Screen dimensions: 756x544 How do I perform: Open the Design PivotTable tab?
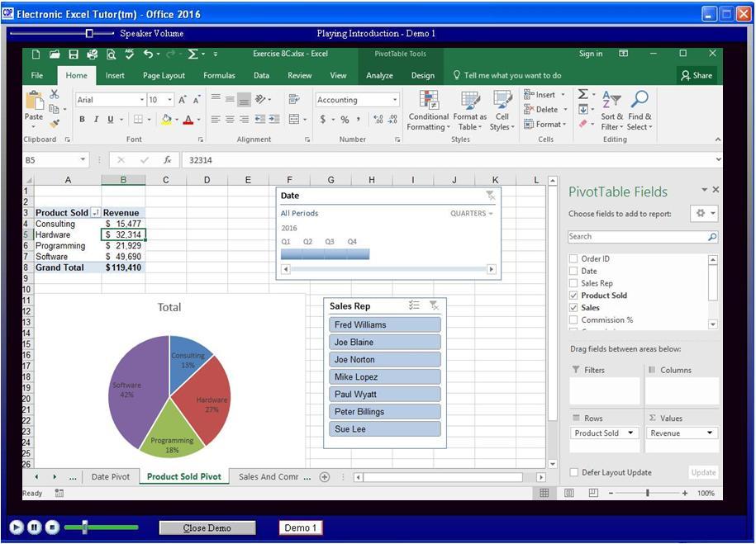[x=423, y=75]
